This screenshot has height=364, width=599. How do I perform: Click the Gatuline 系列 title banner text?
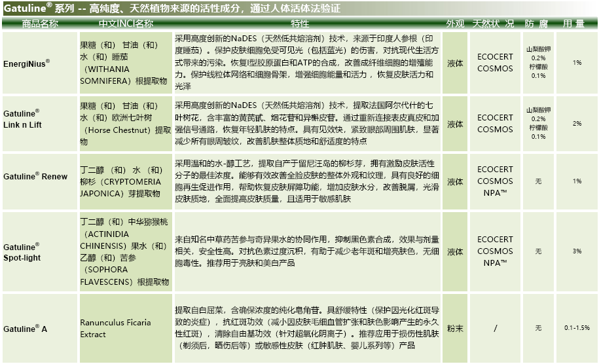click(x=172, y=8)
